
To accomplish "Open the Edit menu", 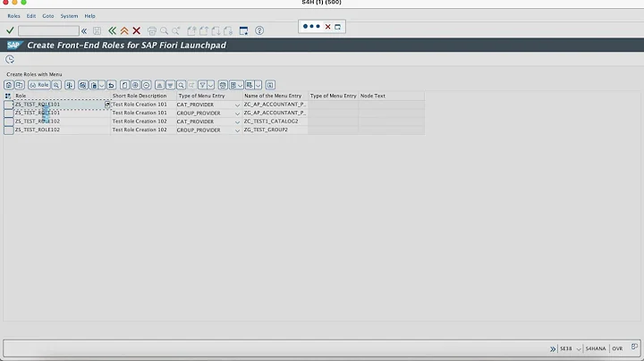I will pyautogui.click(x=31, y=16).
